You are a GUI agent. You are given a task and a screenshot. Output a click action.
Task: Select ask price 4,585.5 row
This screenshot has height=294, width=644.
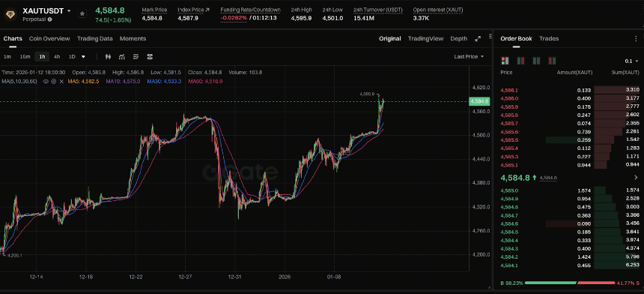[x=570, y=140]
